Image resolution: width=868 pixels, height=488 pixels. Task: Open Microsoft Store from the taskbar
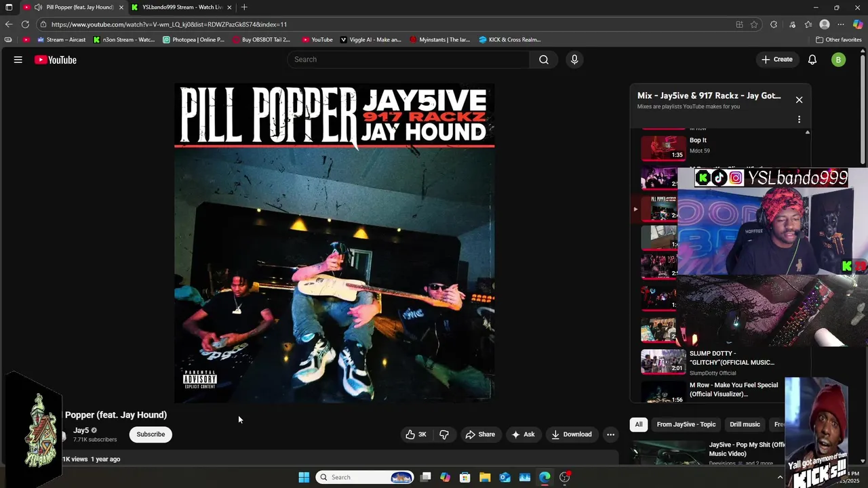(x=465, y=477)
